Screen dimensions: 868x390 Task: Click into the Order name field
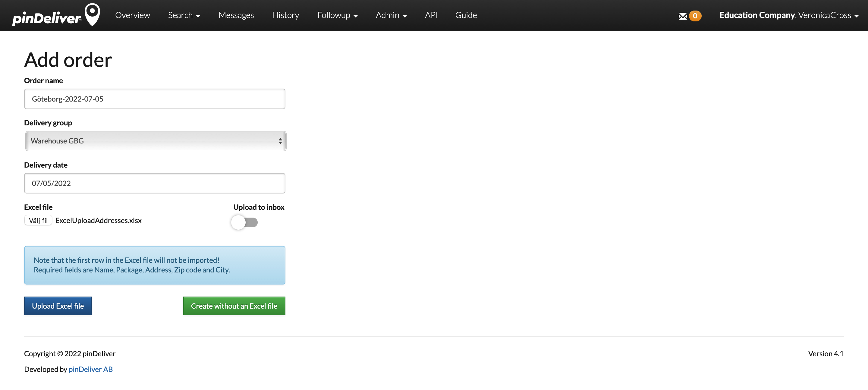pyautogui.click(x=155, y=99)
